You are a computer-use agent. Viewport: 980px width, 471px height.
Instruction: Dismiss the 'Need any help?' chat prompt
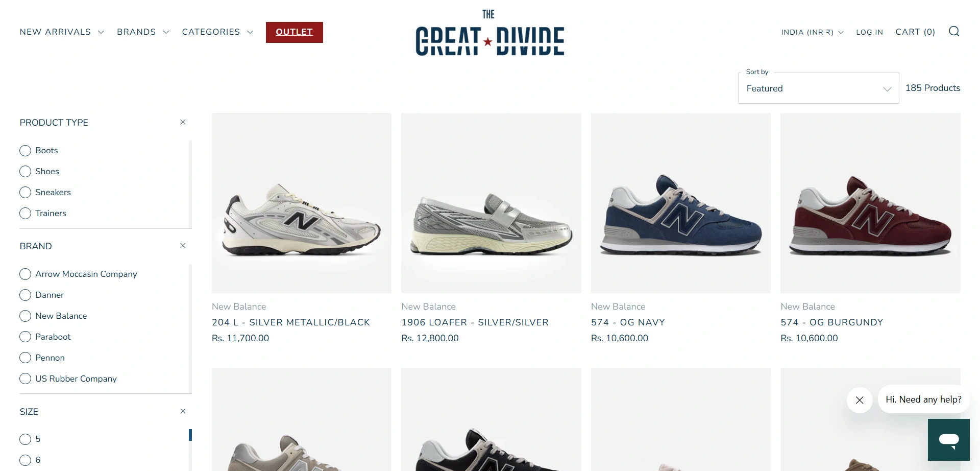click(x=860, y=400)
